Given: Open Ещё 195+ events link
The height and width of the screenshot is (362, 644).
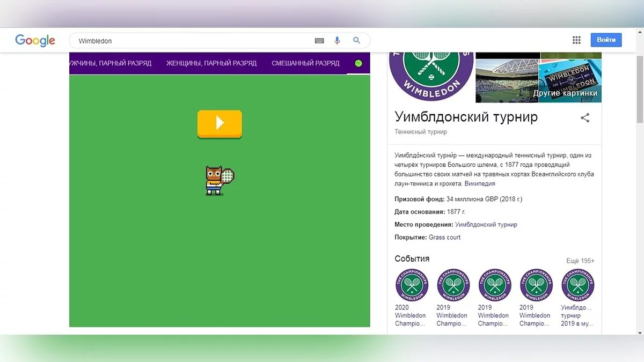Looking at the screenshot, I should click(580, 261).
